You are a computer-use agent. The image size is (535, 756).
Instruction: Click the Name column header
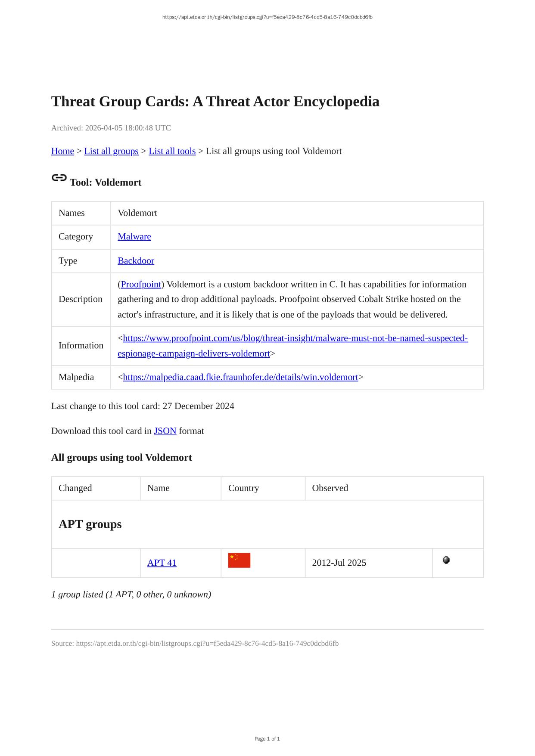point(158,488)
